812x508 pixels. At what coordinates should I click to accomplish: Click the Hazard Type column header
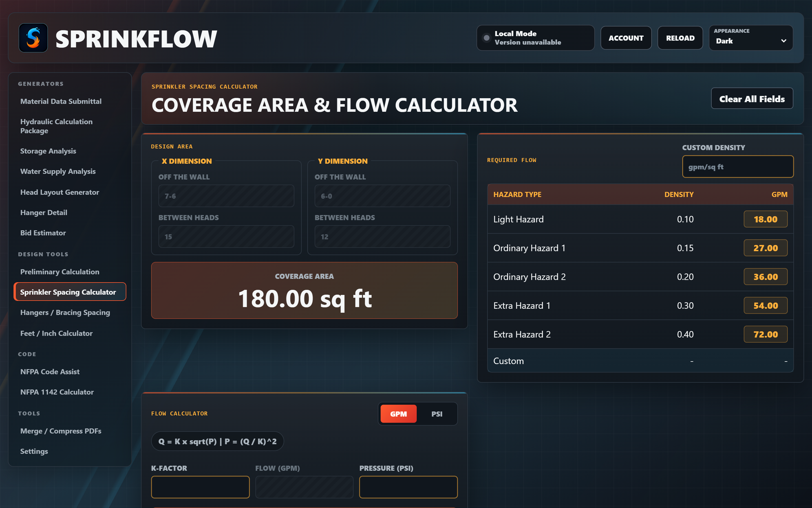(517, 194)
